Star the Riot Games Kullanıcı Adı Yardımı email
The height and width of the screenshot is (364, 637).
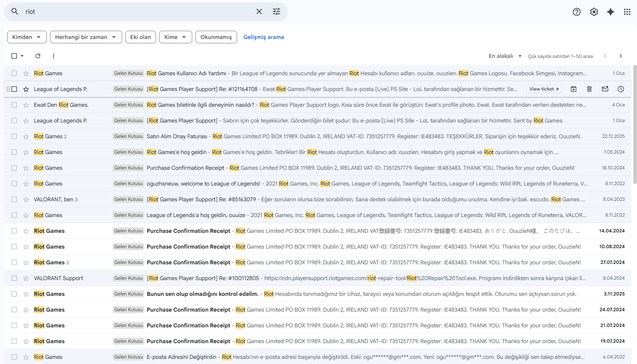click(x=26, y=73)
